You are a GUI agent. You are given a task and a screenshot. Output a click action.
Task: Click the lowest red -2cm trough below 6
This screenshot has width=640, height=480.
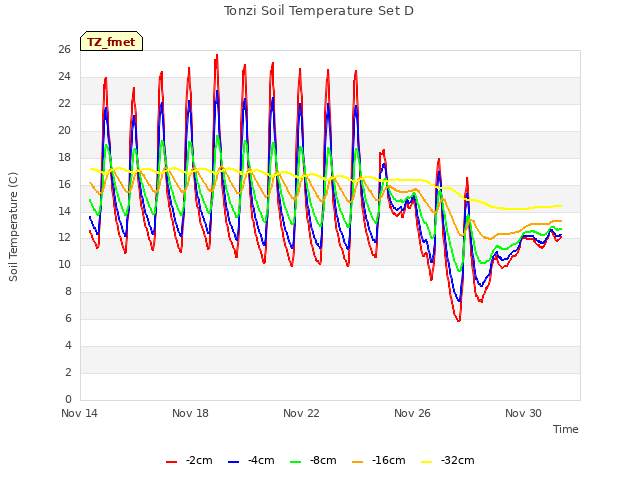pyautogui.click(x=459, y=321)
